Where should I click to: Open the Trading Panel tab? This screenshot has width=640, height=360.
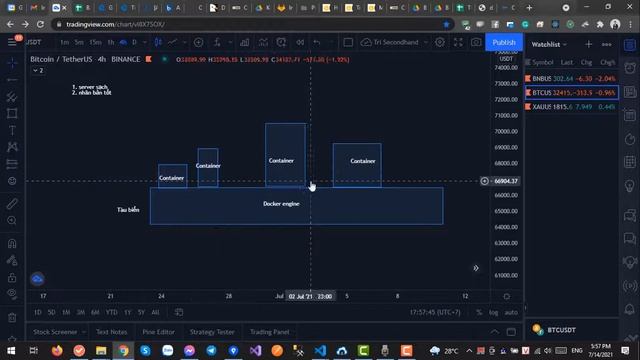click(x=270, y=332)
